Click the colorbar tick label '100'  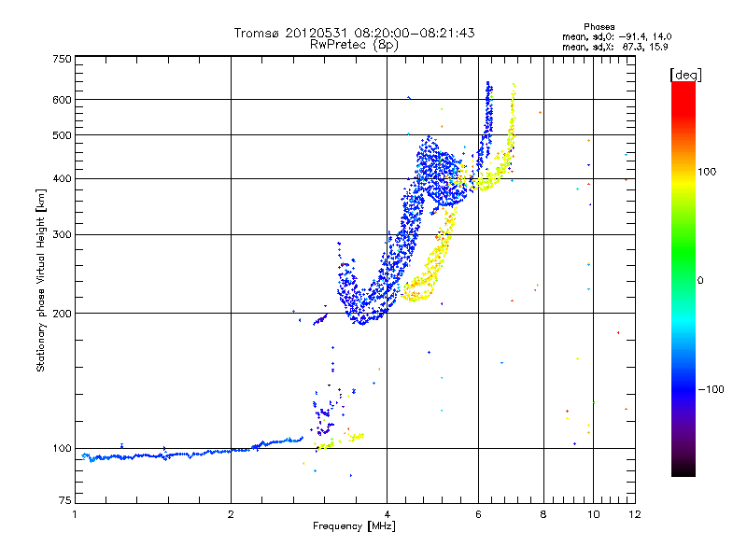(x=707, y=172)
